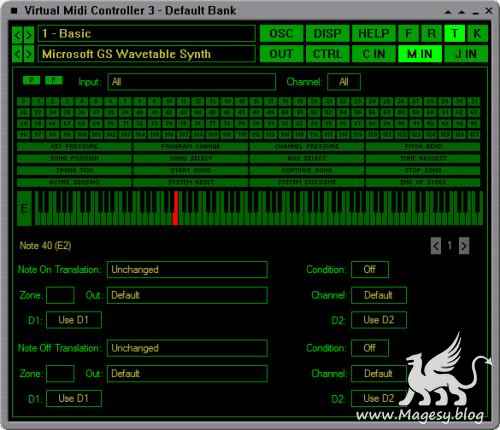Open the preset name field 1 - Basic
This screenshot has height=430, width=500.
pos(147,34)
